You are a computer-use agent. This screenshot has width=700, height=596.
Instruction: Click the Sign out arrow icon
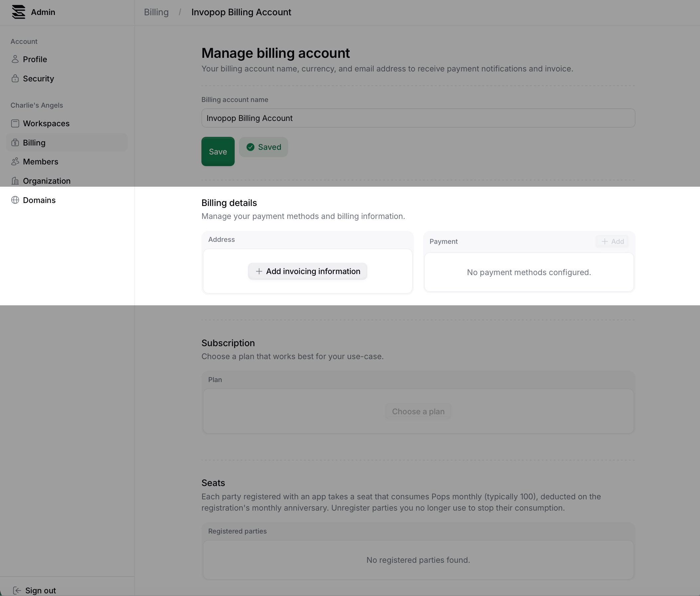click(17, 590)
